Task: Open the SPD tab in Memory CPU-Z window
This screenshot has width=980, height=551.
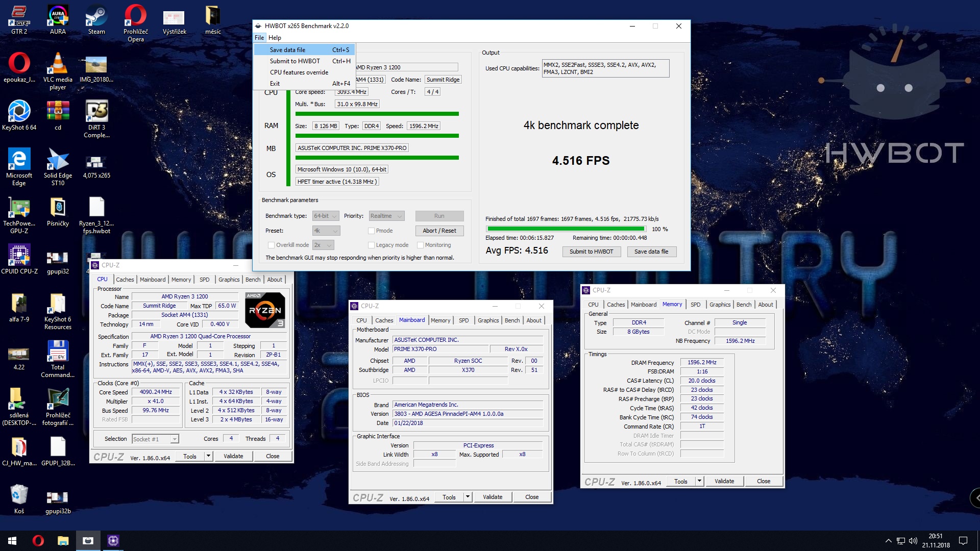Action: point(695,305)
